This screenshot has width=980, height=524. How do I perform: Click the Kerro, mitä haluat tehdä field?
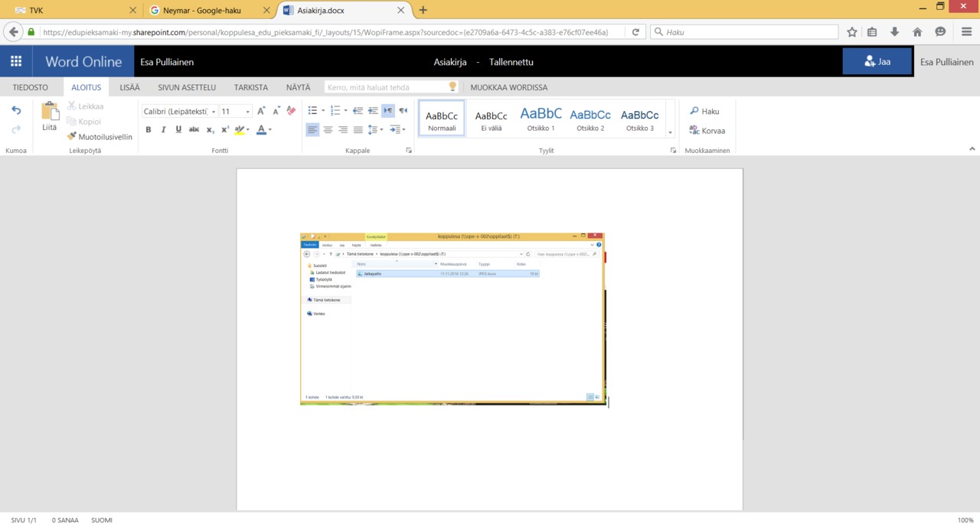click(385, 87)
